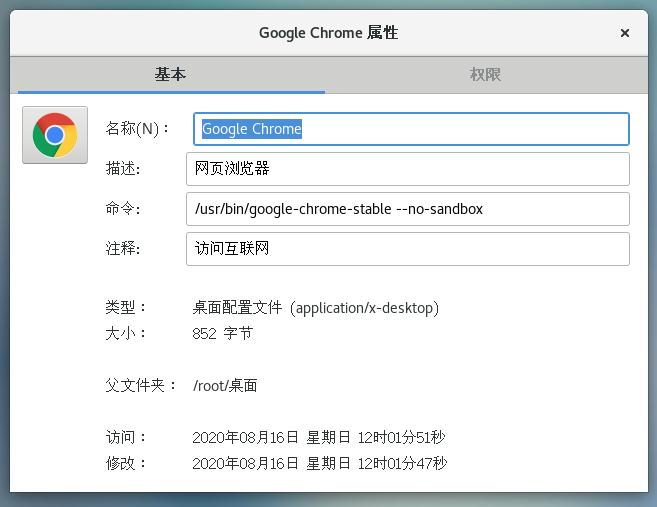This screenshot has height=507, width=657.
Task: Click the Google Chrome icon button
Action: [55, 135]
